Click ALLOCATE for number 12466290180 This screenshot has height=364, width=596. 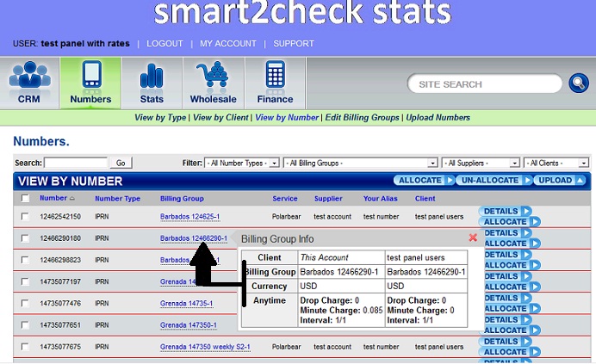point(512,244)
